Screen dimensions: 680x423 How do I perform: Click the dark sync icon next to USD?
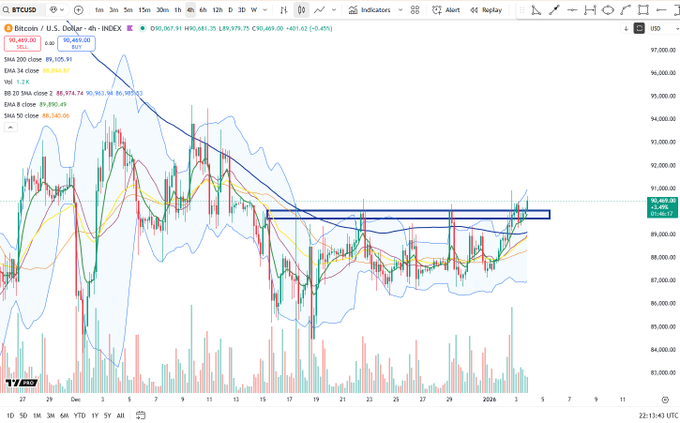pyautogui.click(x=639, y=29)
